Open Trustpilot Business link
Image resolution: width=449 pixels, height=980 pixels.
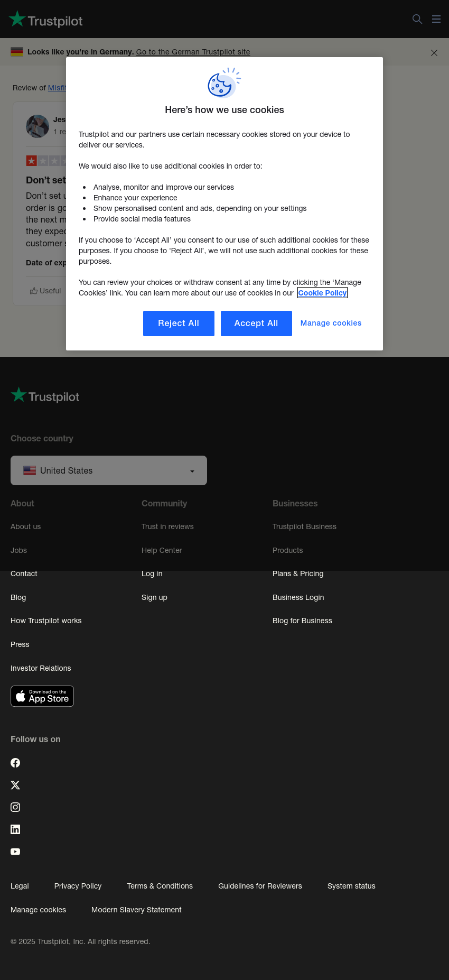(x=304, y=526)
